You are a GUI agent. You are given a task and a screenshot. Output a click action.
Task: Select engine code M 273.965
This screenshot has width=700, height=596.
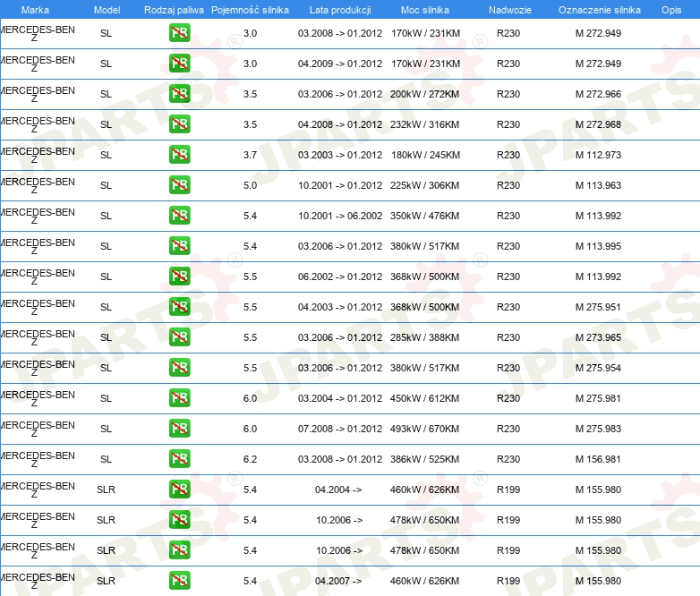[598, 337]
